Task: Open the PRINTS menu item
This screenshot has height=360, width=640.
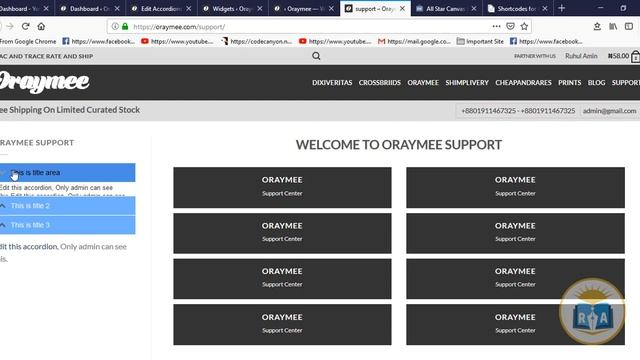Action: pyautogui.click(x=569, y=82)
